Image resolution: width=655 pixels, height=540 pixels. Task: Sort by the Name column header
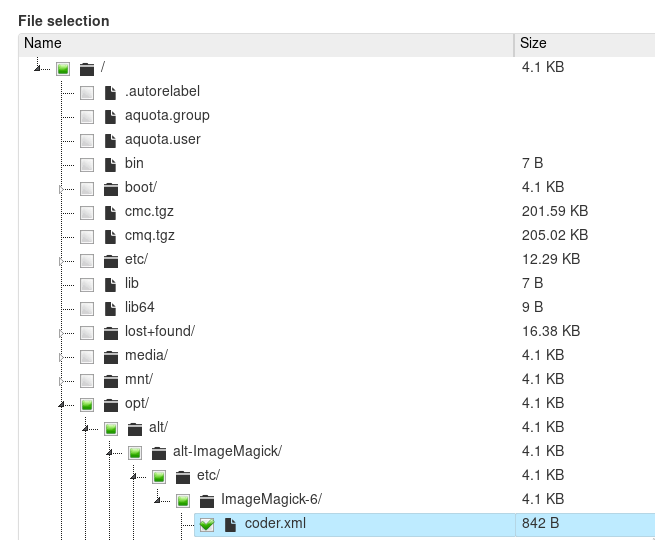click(43, 43)
